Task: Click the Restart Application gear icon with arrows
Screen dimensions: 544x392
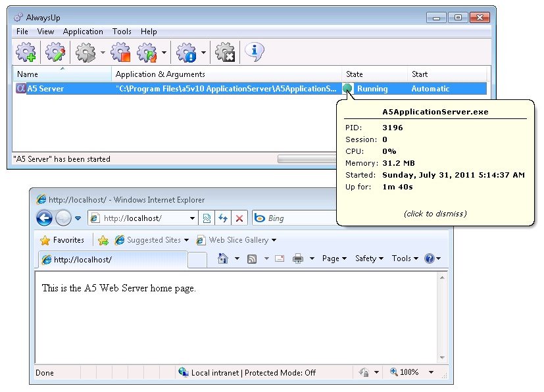Action: click(x=147, y=53)
